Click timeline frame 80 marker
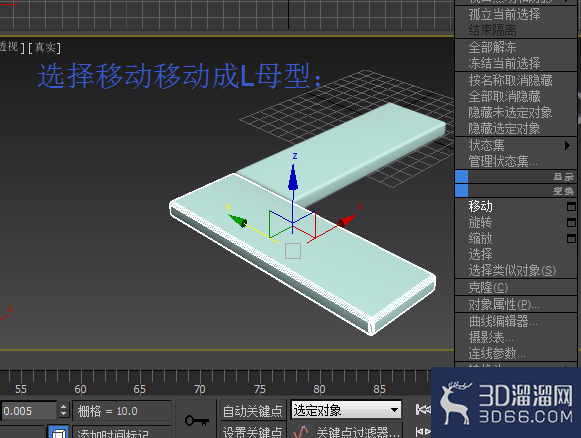 [319, 389]
